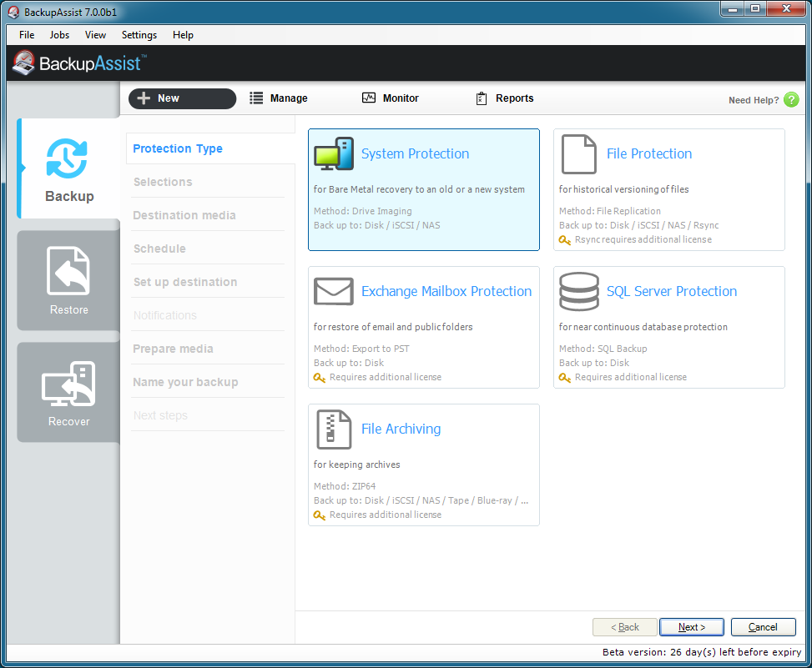
Task: Click 'for keeping archives' text
Action: point(357,465)
